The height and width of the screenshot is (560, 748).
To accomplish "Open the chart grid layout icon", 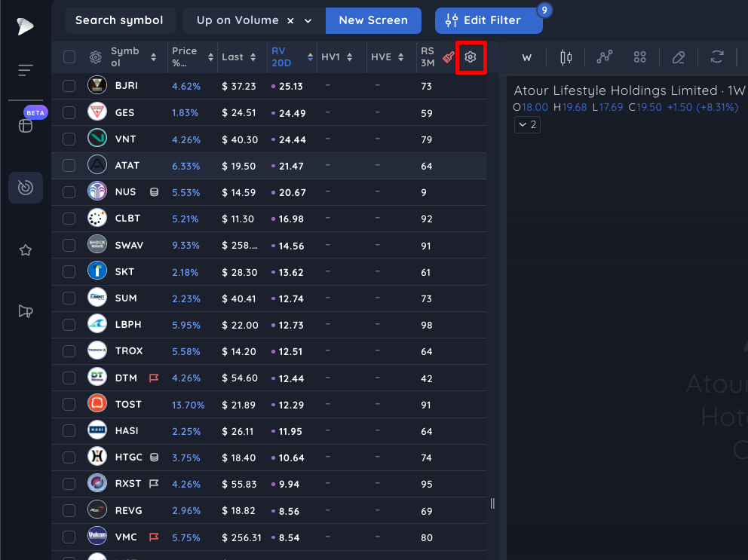I will [639, 57].
